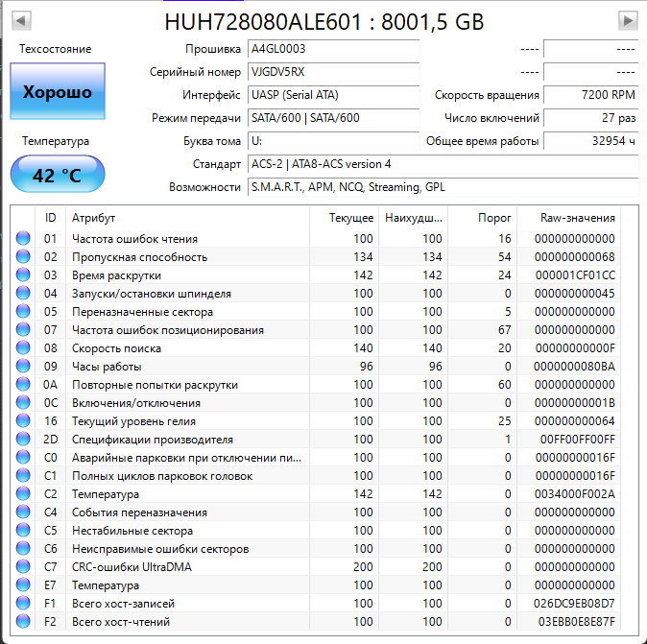Select the Переназначенные сектора row
This screenshot has width=647, height=644.
point(316,312)
